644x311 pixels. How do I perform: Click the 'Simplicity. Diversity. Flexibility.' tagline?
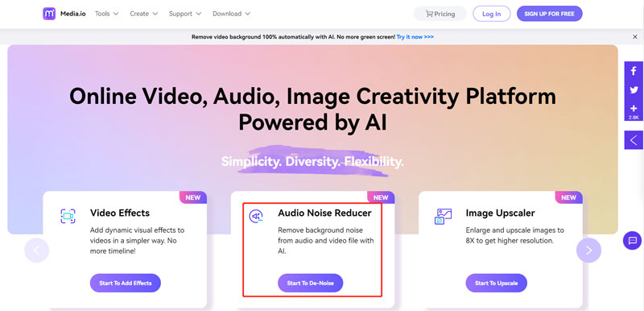tap(312, 161)
